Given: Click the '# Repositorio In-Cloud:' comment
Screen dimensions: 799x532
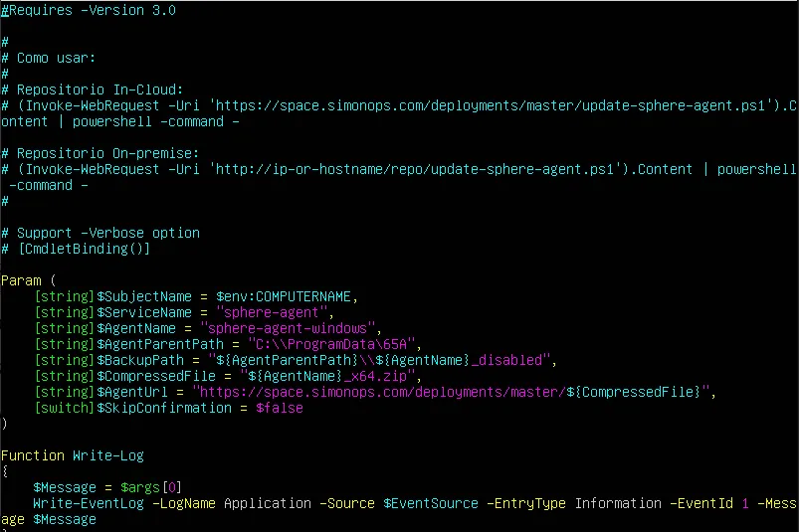Looking at the screenshot, I should pos(93,89).
